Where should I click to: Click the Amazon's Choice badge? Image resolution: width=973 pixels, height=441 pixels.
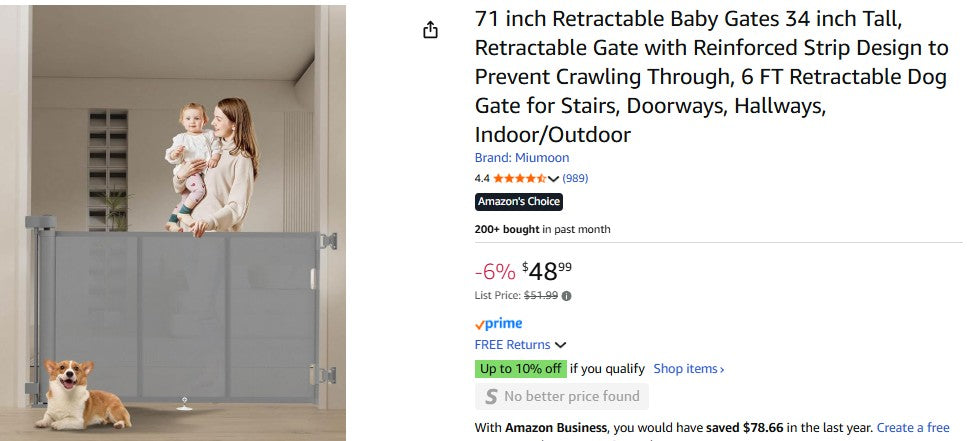click(x=518, y=202)
